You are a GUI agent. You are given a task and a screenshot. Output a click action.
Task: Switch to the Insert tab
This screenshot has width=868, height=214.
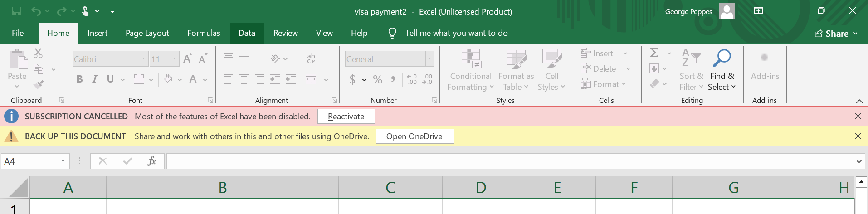pyautogui.click(x=98, y=33)
